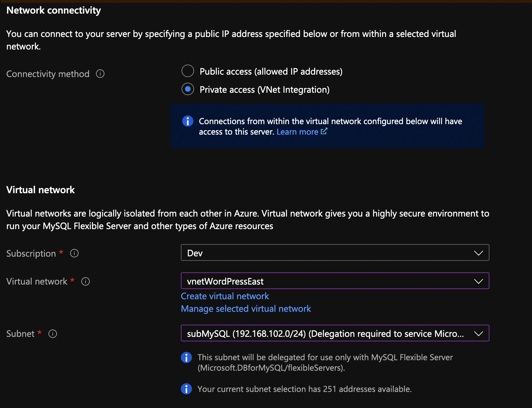Click info icon beside 251 addresses available
This screenshot has height=408, width=532.
186,389
